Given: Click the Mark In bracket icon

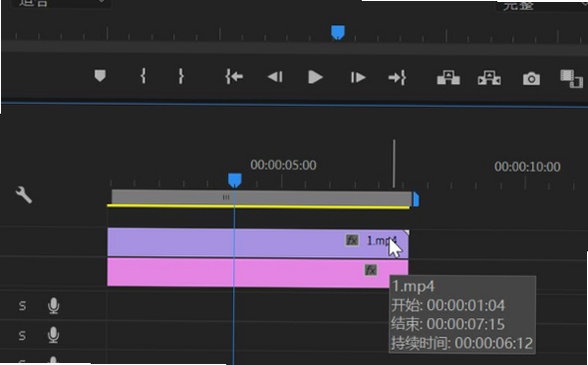Looking at the screenshot, I should pyautogui.click(x=143, y=76).
